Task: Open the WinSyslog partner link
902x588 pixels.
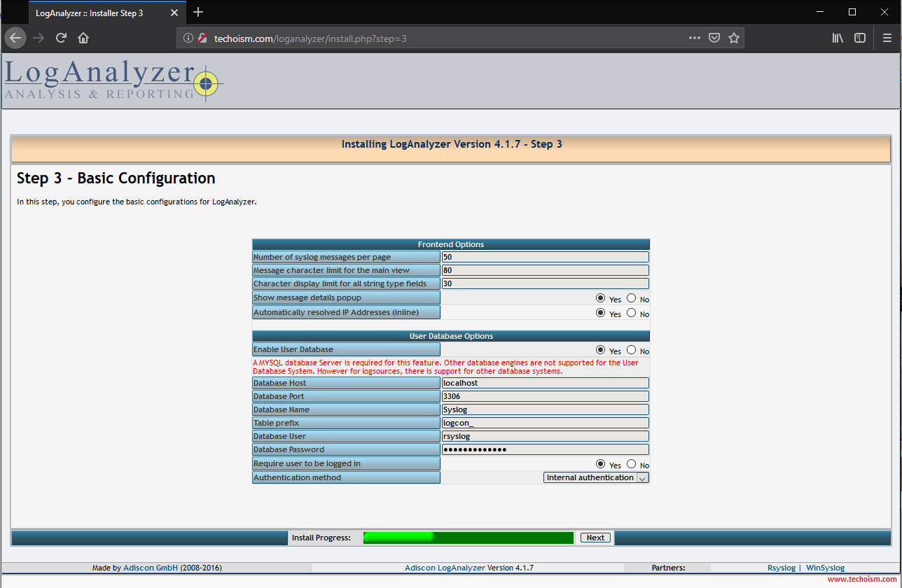Action: [x=825, y=568]
